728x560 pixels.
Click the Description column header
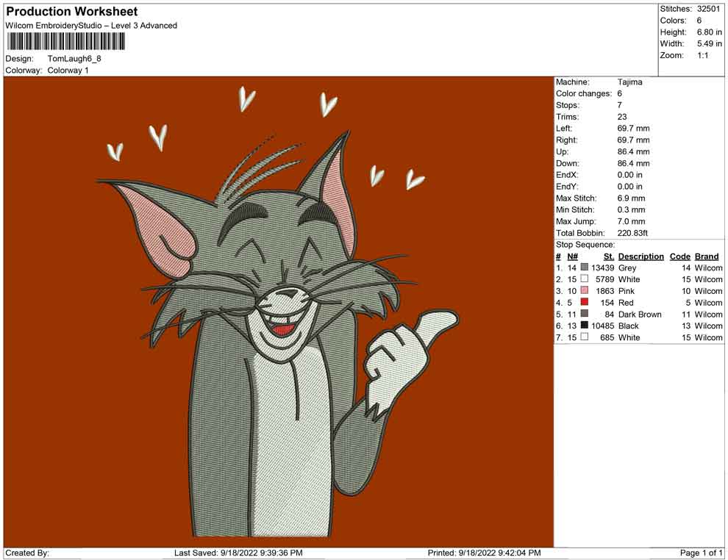coord(640,256)
